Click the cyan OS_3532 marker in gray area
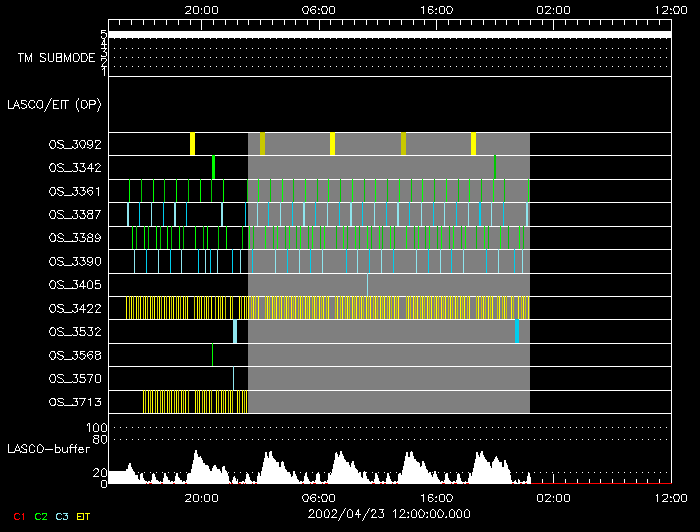Image resolution: width=700 pixels, height=532 pixels. pos(517,332)
